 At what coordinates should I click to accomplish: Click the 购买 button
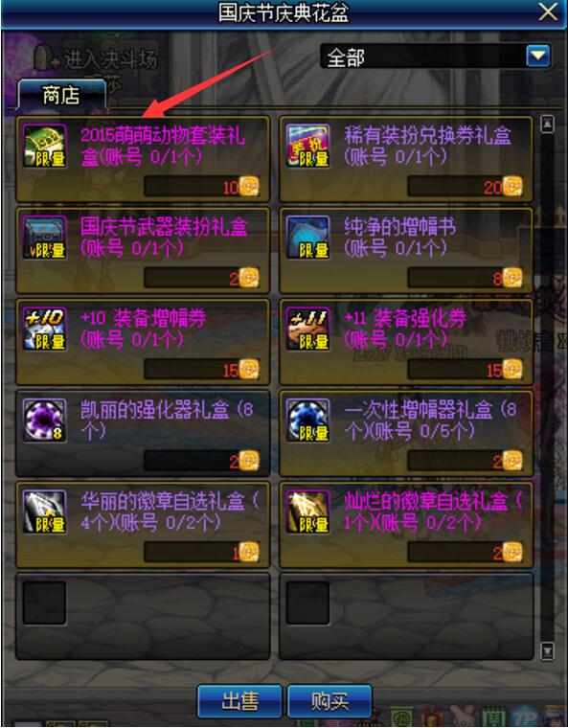coord(329,701)
